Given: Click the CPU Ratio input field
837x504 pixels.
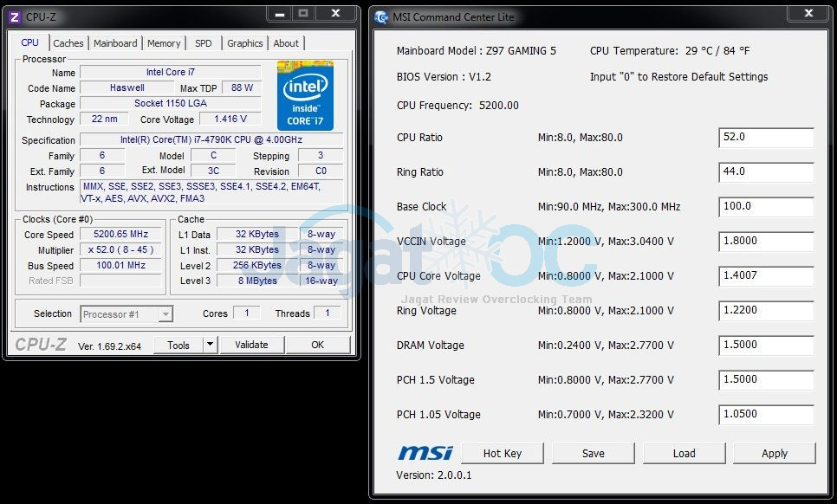Looking at the screenshot, I should coord(766,138).
